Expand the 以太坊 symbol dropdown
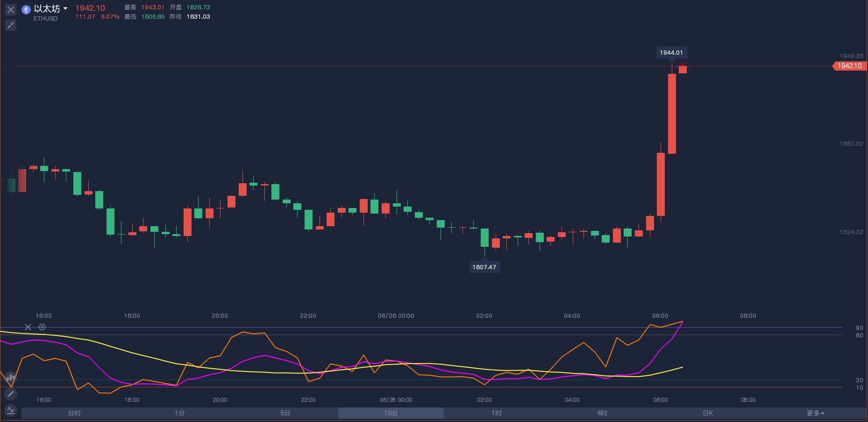The width and height of the screenshot is (868, 422). [x=65, y=8]
